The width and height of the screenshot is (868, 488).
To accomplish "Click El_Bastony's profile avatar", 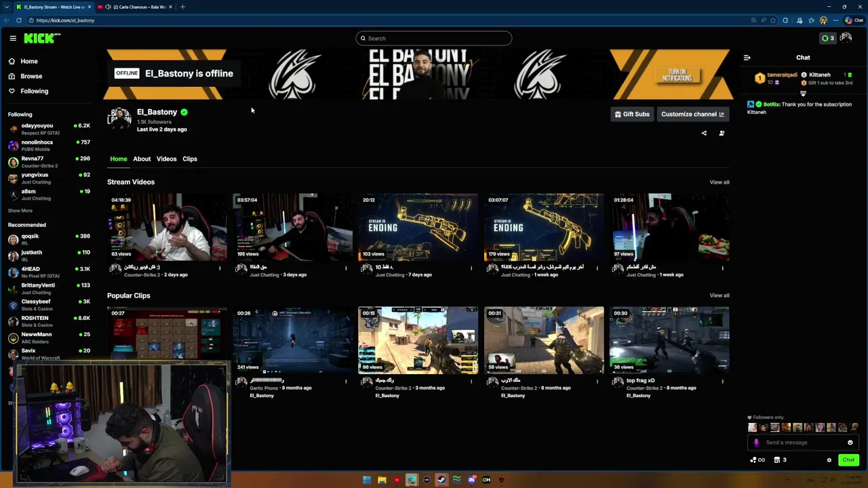I will [x=119, y=119].
